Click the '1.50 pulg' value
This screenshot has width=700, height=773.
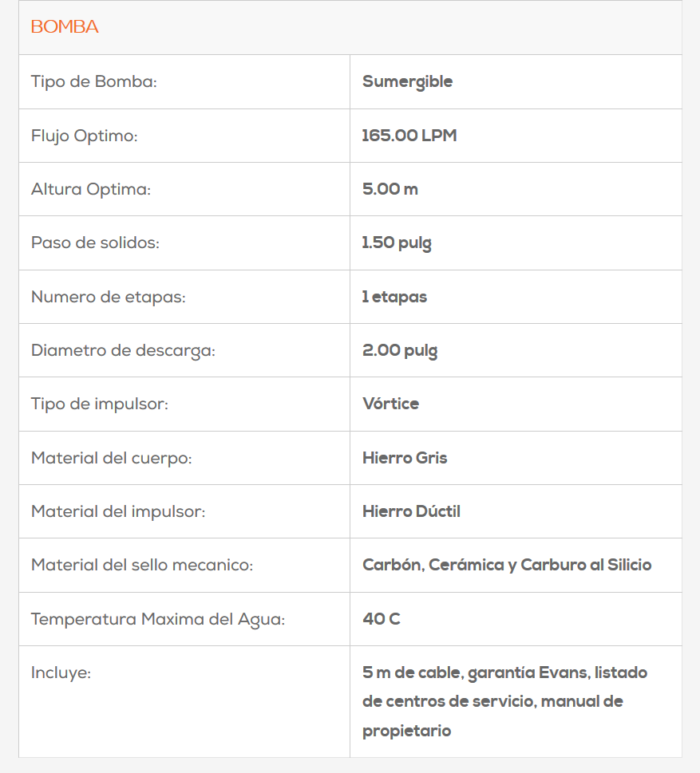397,243
